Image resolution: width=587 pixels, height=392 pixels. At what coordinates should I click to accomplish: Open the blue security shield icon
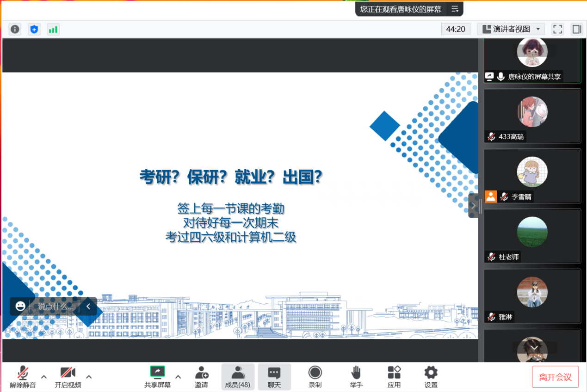pyautogui.click(x=34, y=29)
